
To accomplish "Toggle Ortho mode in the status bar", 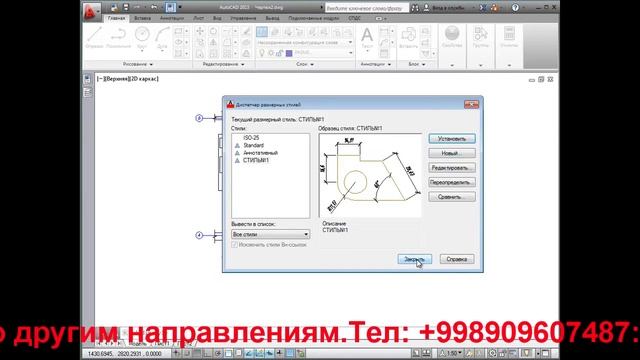I will [207, 353].
